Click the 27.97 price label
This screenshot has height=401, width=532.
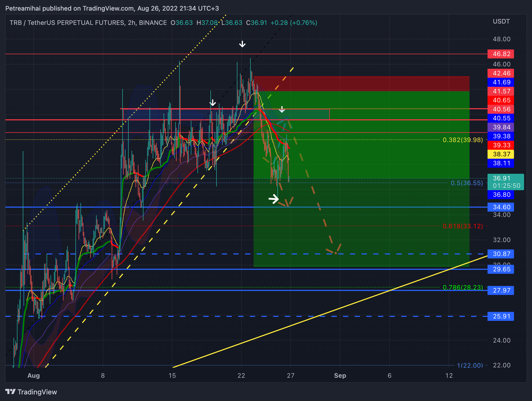tap(501, 290)
